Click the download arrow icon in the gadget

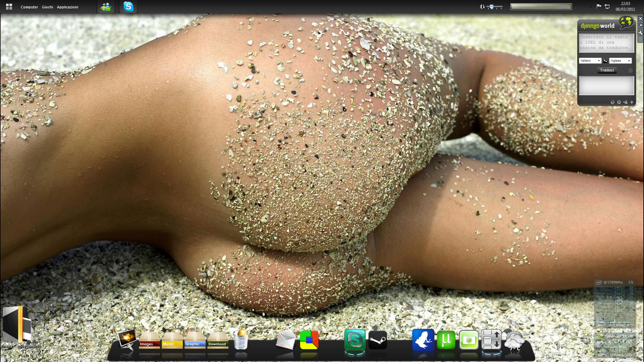[x=619, y=102]
